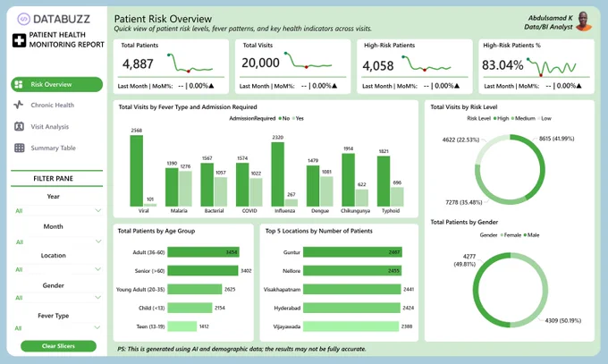608x364 pixels.
Task: Select the Hyderabad location bar
Action: tap(351, 308)
